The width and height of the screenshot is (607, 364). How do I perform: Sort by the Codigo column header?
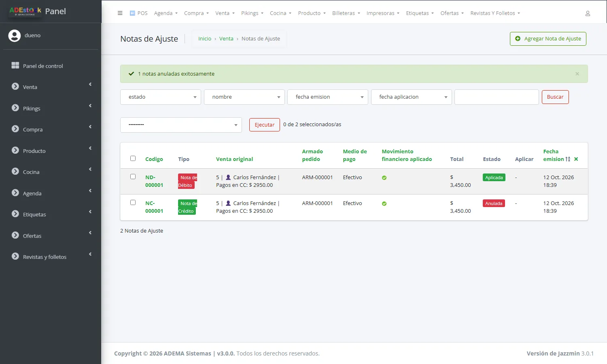coord(154,159)
